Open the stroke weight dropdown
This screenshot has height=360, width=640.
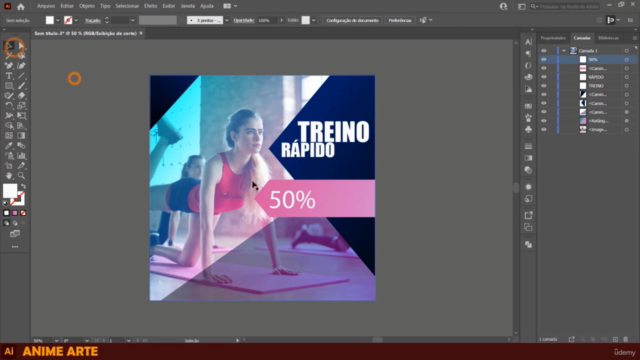pyautogui.click(x=132, y=20)
